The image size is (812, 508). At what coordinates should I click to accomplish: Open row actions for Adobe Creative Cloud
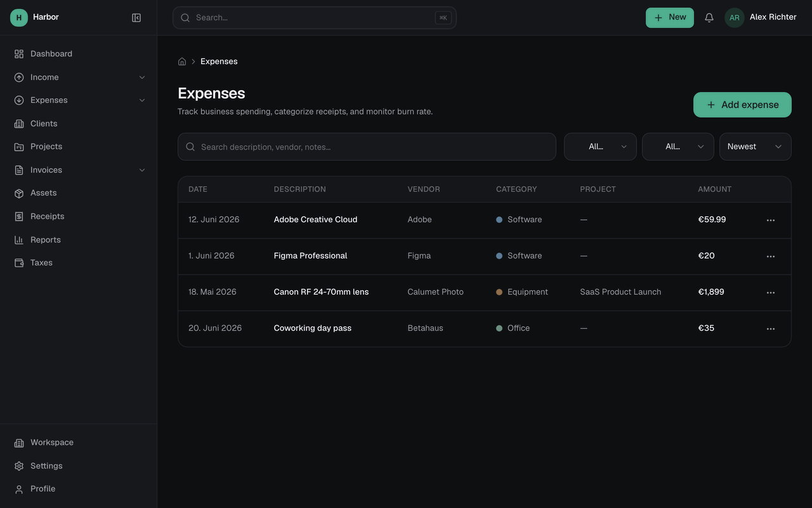771,220
